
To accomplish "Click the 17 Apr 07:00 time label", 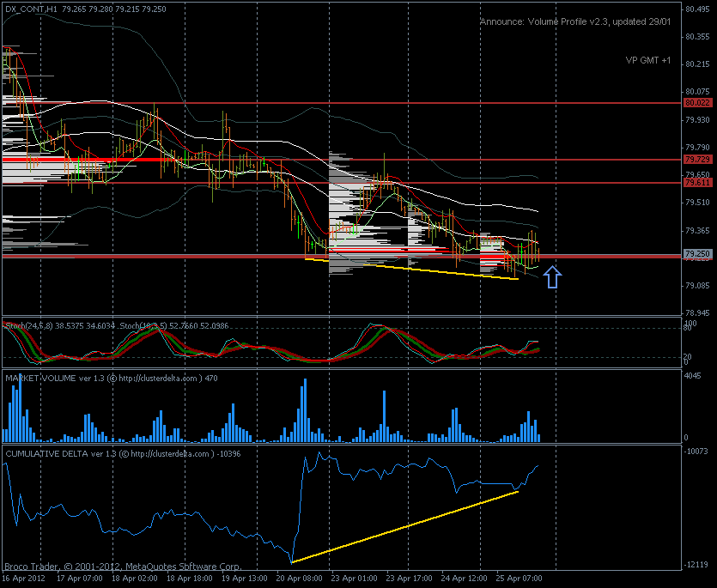I will coord(80,578).
